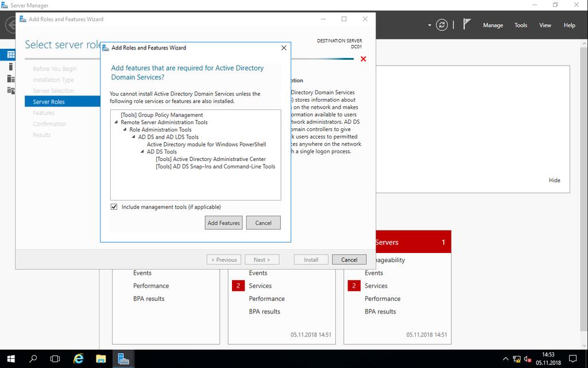Collapse the Role Administration Tools node
This screenshot has height=368, width=588.
(125, 129)
